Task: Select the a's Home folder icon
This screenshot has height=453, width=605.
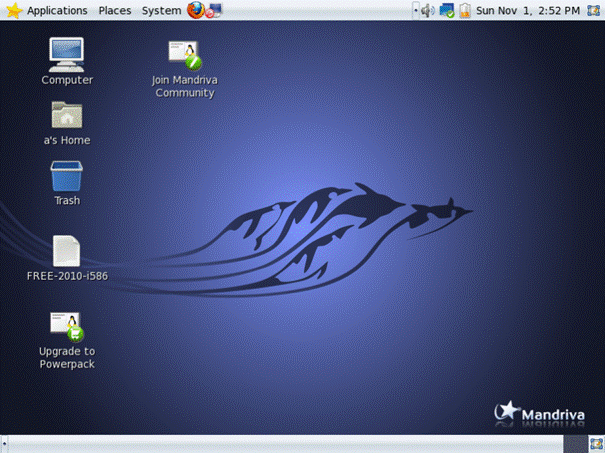Action: pos(67,115)
